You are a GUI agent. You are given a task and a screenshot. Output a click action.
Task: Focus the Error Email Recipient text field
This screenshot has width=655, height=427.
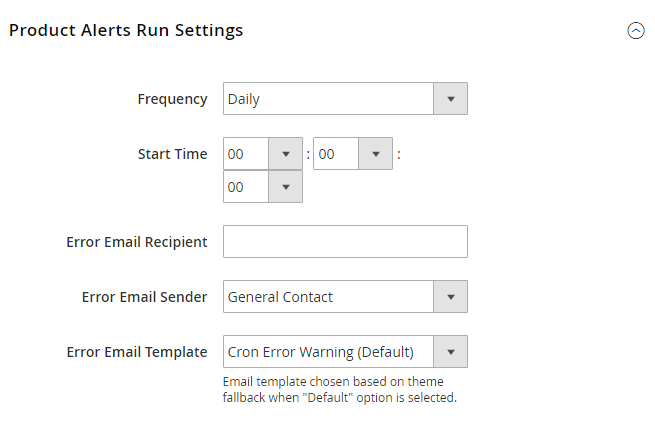pos(345,241)
